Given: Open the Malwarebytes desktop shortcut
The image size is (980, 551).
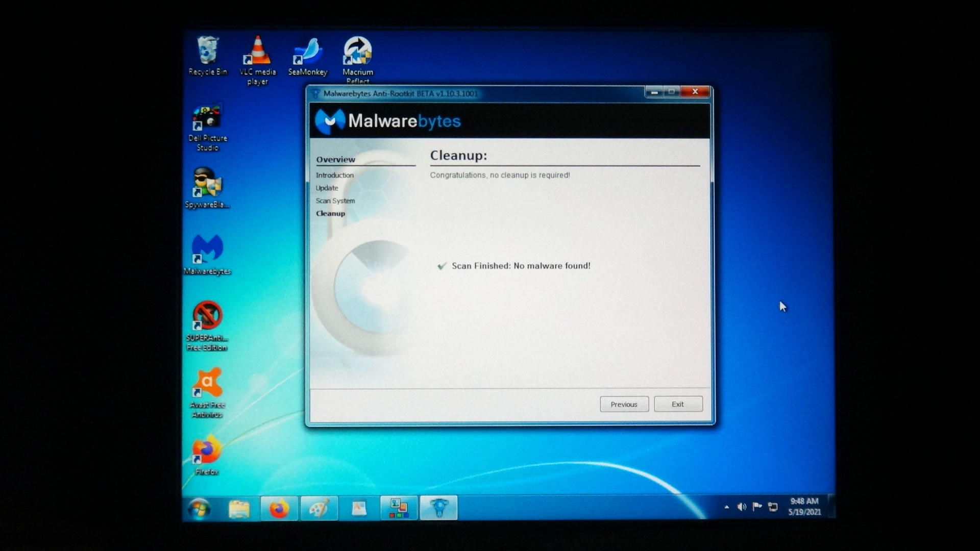Looking at the screenshot, I should point(207,255).
